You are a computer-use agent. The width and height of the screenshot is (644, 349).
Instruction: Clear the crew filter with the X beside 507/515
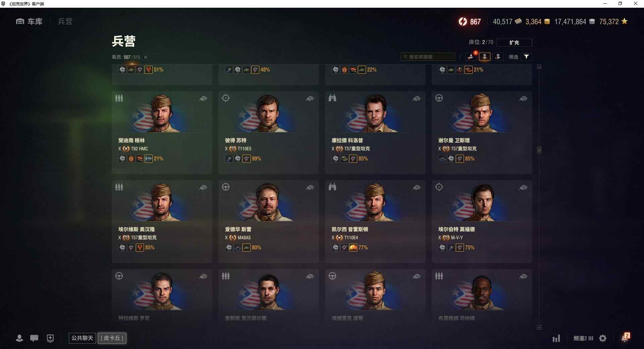coord(146,57)
